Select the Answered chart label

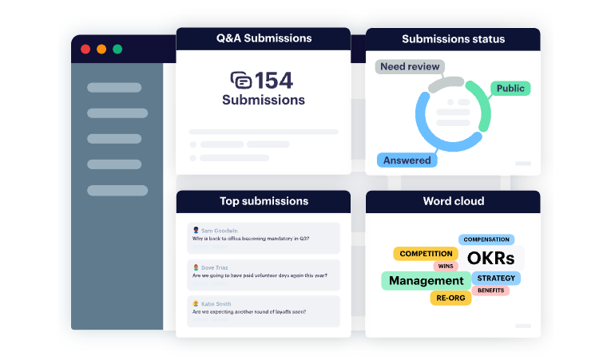click(x=407, y=160)
